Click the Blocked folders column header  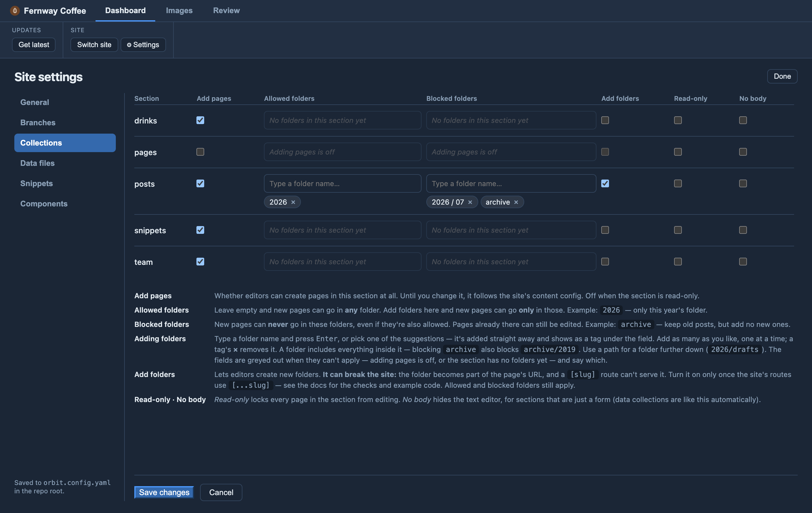[x=451, y=99]
